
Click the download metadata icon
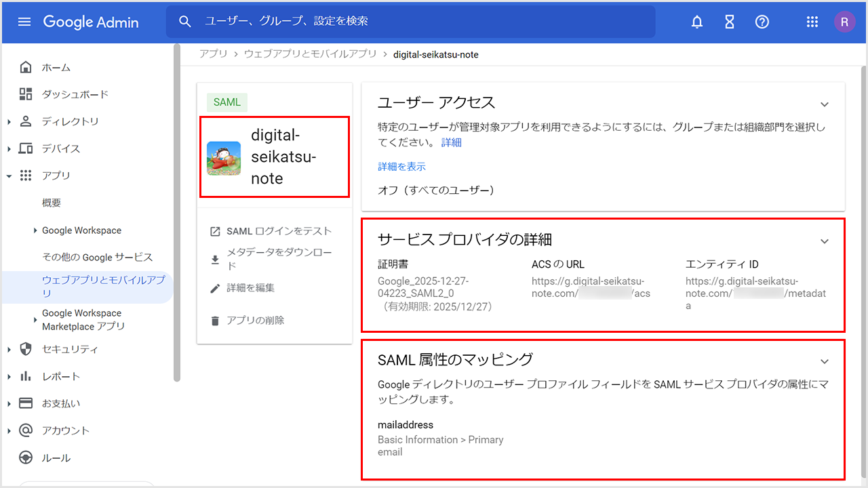[x=215, y=259]
